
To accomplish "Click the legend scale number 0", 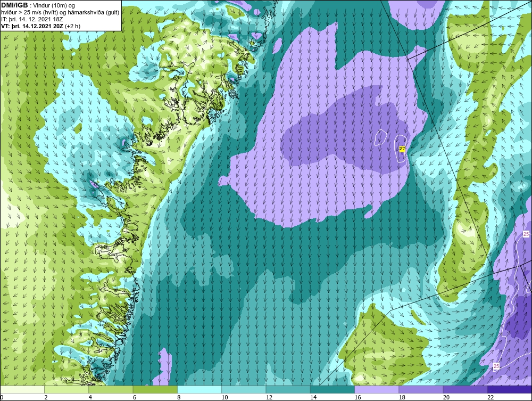I will pos(2,397).
